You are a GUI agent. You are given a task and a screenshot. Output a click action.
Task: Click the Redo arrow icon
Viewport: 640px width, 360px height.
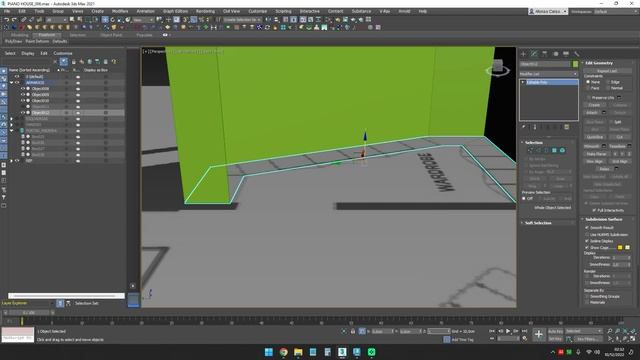click(x=14, y=20)
